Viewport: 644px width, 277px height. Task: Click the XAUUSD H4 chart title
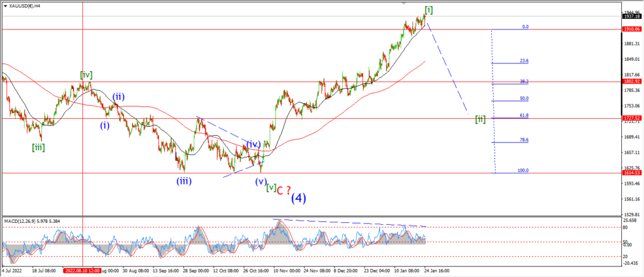23,5
